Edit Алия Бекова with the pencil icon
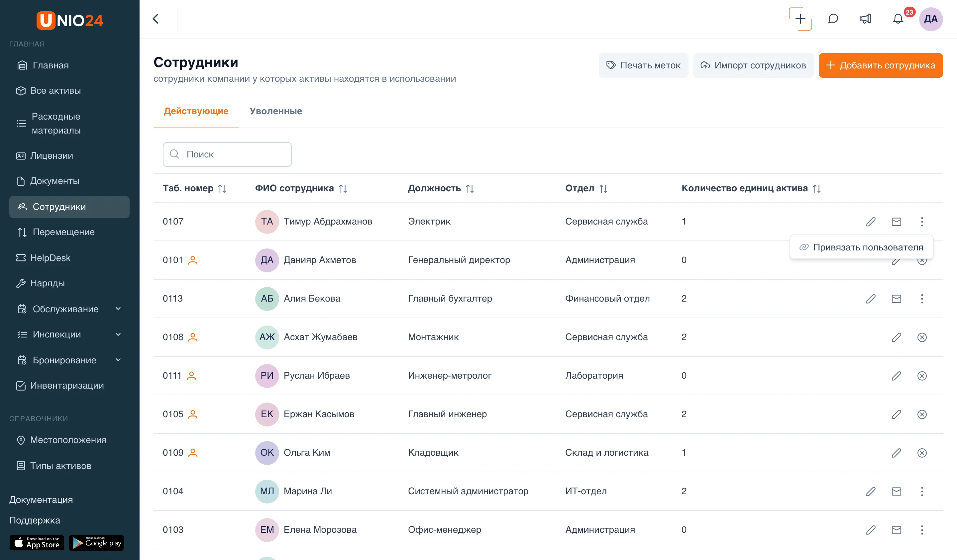 click(x=871, y=299)
